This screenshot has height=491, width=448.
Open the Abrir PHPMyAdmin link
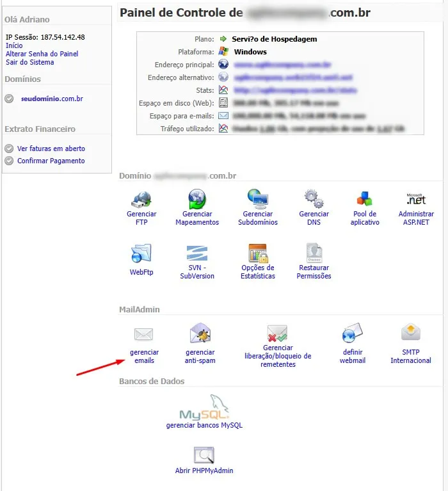coord(204,471)
